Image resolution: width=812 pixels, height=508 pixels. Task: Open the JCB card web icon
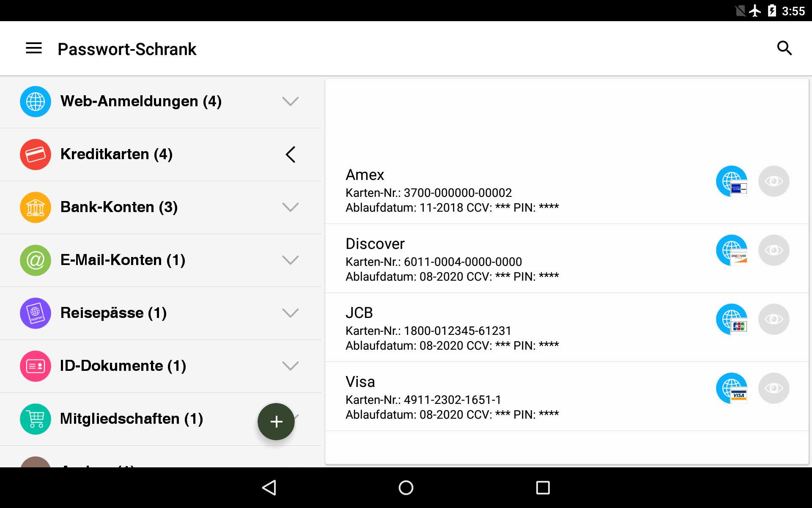[732, 319]
